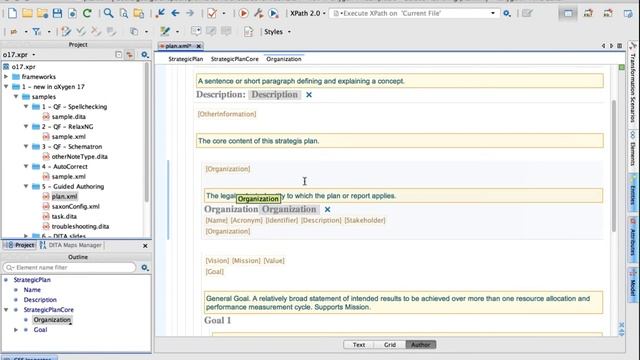Open Project panel settings gear
The image size is (640, 360).
pos(145,54)
